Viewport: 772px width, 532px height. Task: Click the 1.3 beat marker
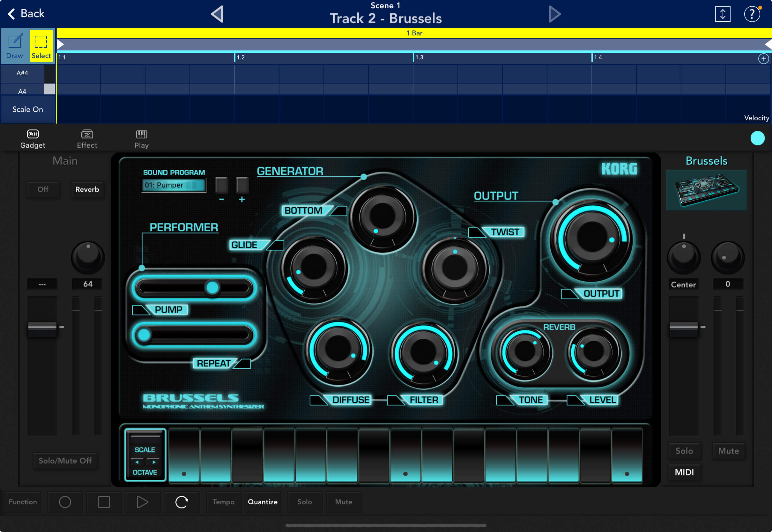[419, 57]
